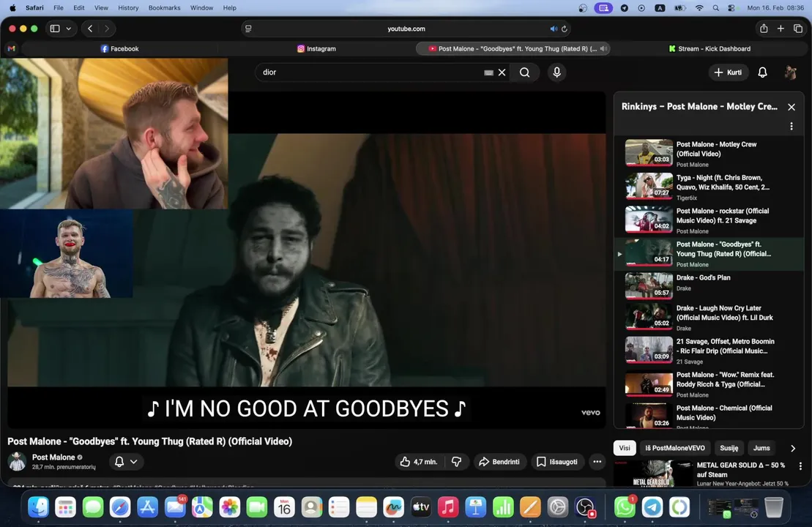Open Post Malone channel avatar
Screen dimensions: 812x527
coord(17,461)
